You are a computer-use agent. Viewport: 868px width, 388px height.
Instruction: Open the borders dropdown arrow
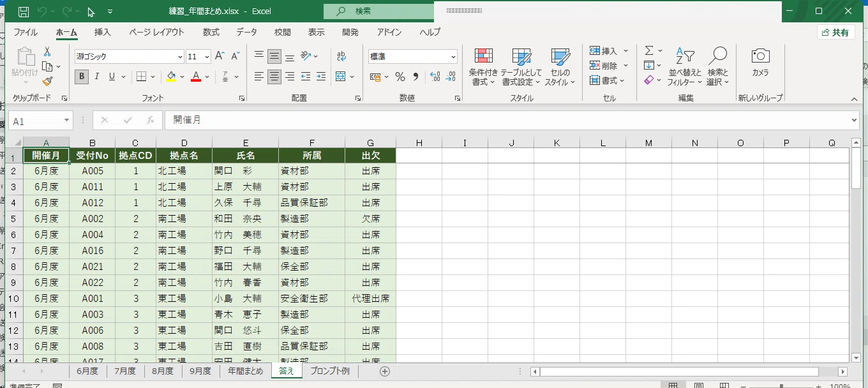click(x=153, y=77)
